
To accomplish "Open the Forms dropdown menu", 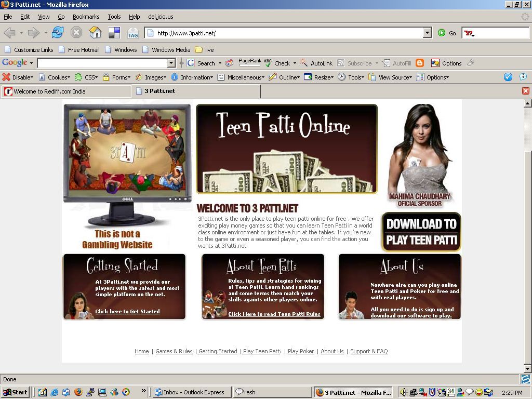I will pos(116,77).
